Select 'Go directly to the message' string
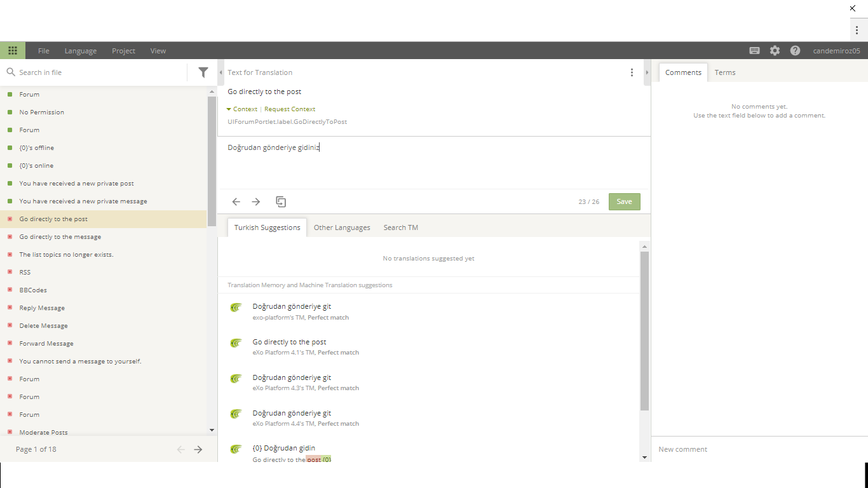The width and height of the screenshot is (868, 488). [x=104, y=236]
